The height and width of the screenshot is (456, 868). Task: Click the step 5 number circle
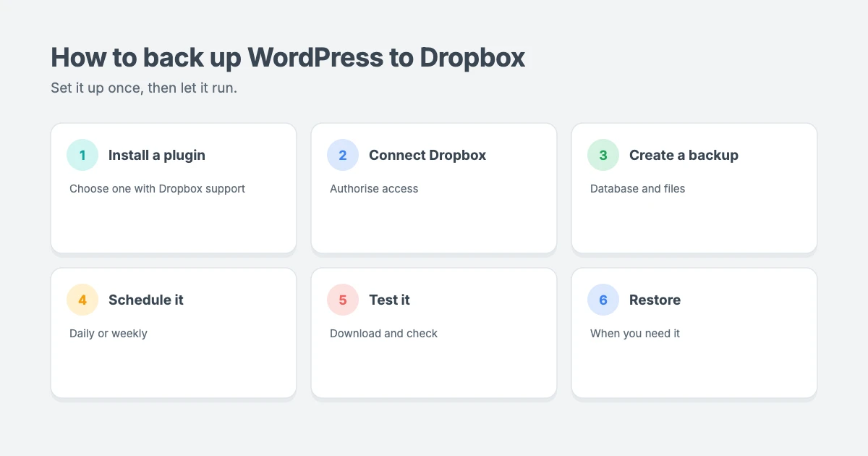point(343,300)
